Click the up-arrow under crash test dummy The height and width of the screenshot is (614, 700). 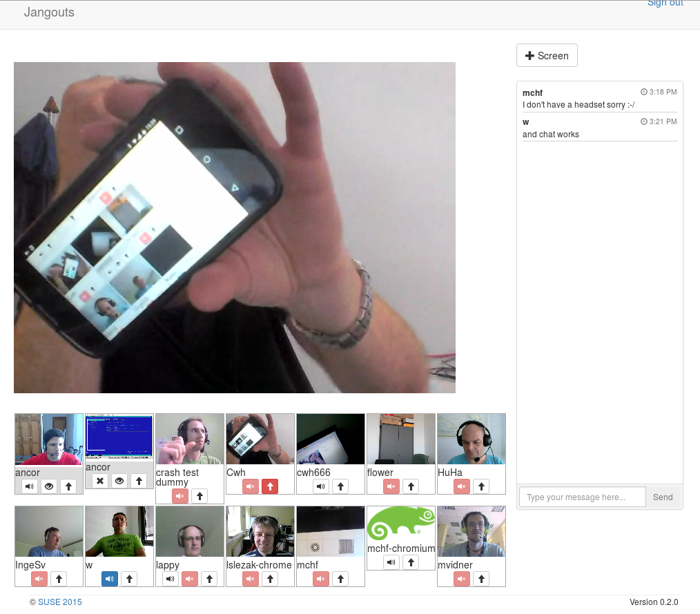pos(200,496)
